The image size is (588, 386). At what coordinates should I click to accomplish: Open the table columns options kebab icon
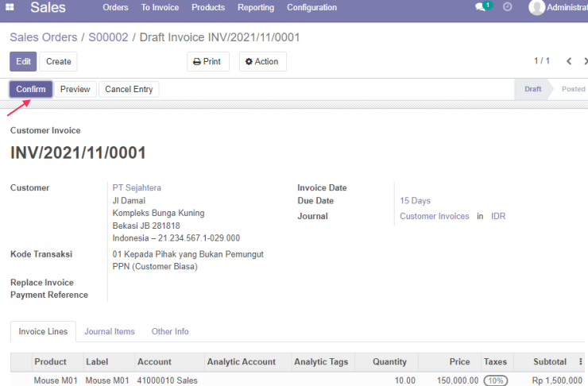coord(581,361)
